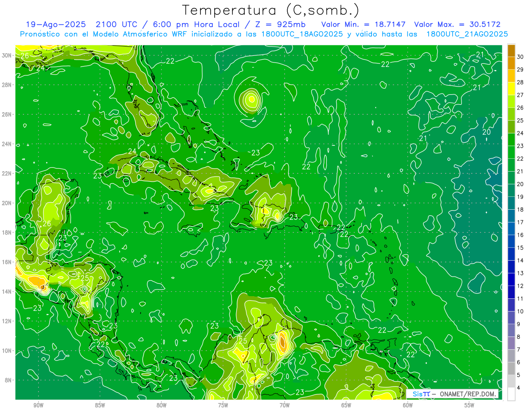Click the legend value label '15'
The width and height of the screenshot is (532, 411).
tap(521, 248)
